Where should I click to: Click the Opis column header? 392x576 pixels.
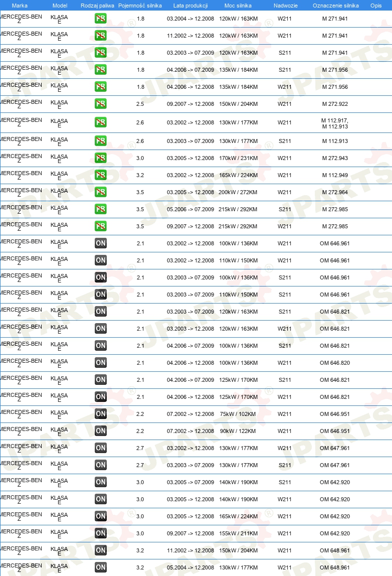coord(376,6)
